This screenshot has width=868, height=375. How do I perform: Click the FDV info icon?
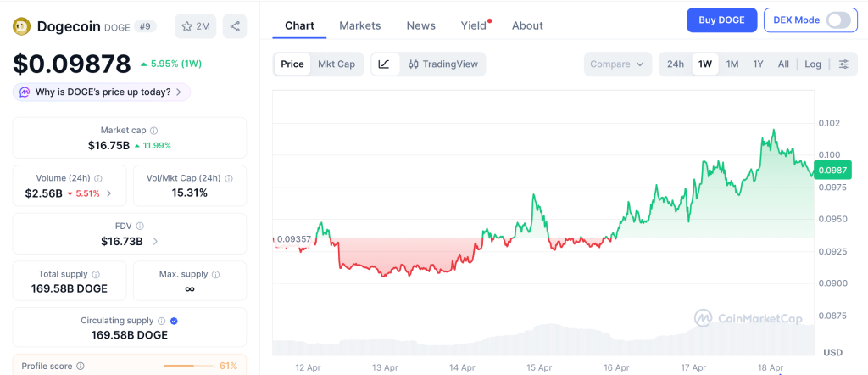[140, 227]
